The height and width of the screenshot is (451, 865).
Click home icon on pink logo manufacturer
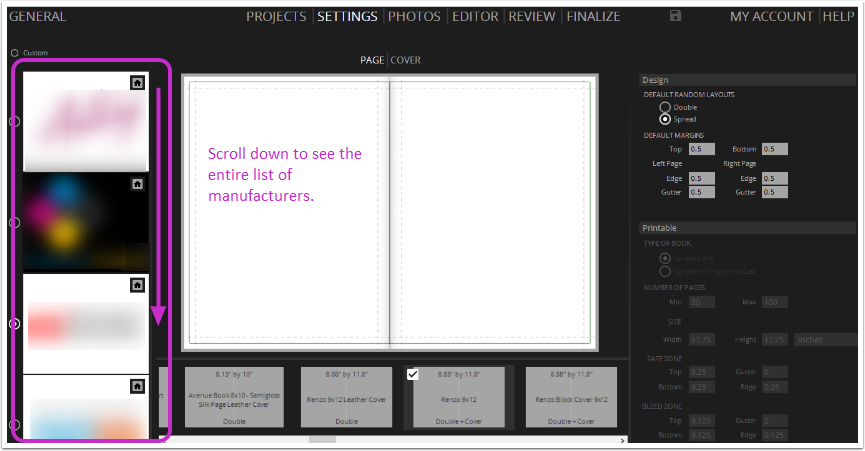[x=137, y=83]
